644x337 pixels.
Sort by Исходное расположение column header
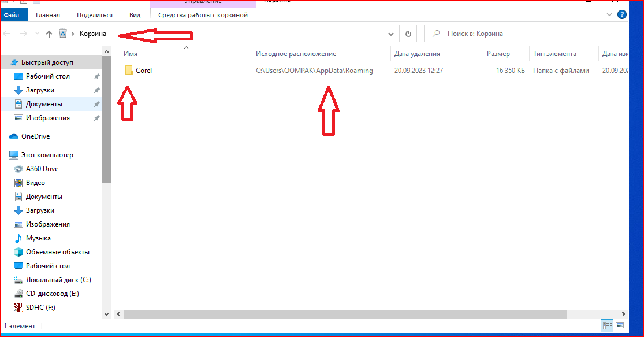[296, 54]
